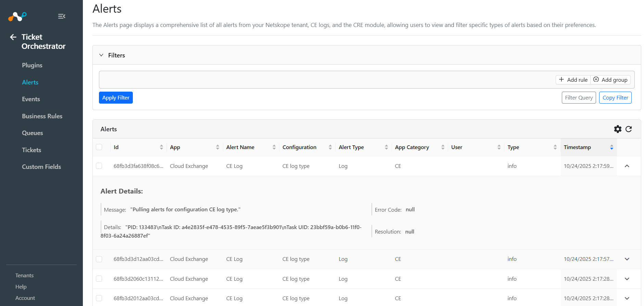Expand details of alert 68fb3d3d12aa03cd

point(627,259)
